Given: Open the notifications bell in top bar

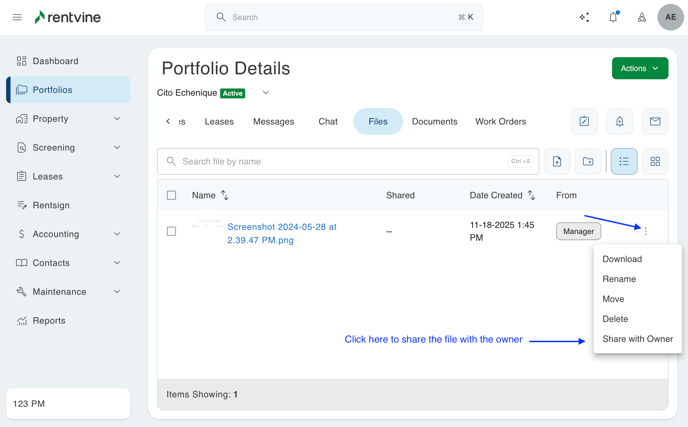Looking at the screenshot, I should point(613,17).
